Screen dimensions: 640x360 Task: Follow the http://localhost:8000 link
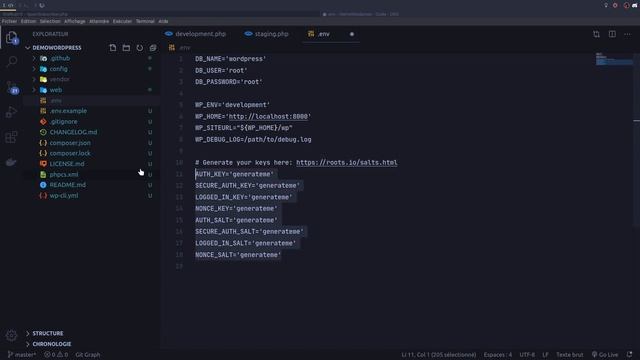click(268, 117)
